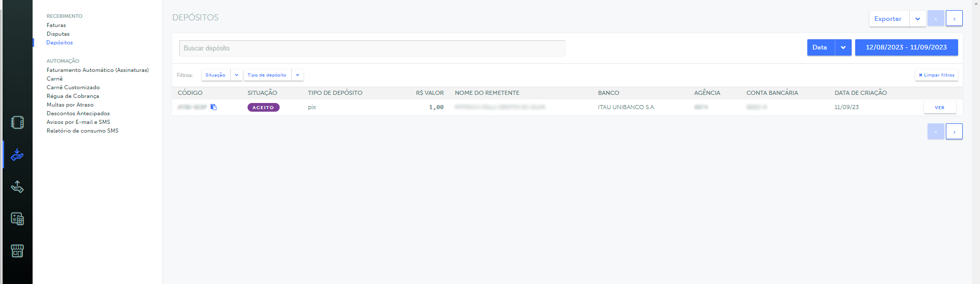Open the calculator report sidebar icon
This screenshot has height=284, width=980.
tap(17, 219)
